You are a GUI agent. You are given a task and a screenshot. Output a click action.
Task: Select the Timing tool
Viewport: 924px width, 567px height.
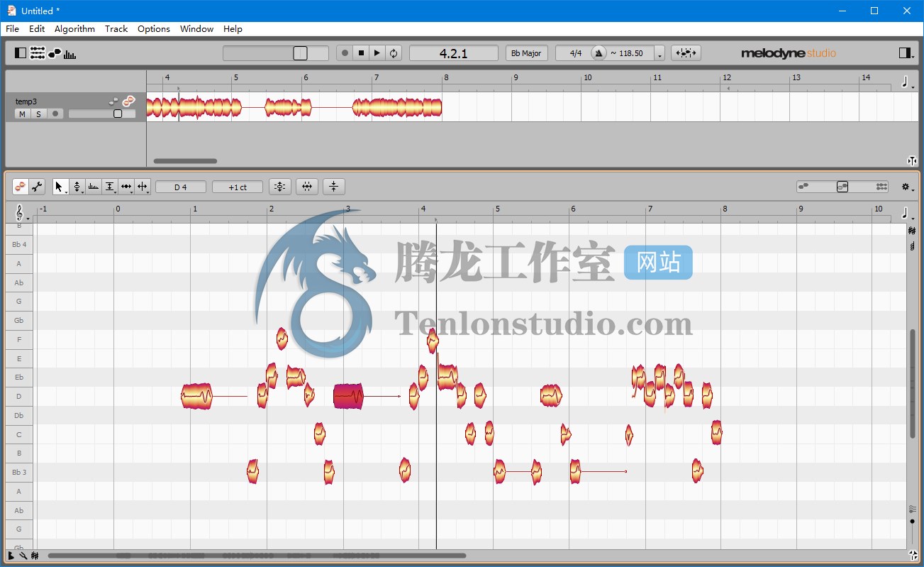pos(126,187)
